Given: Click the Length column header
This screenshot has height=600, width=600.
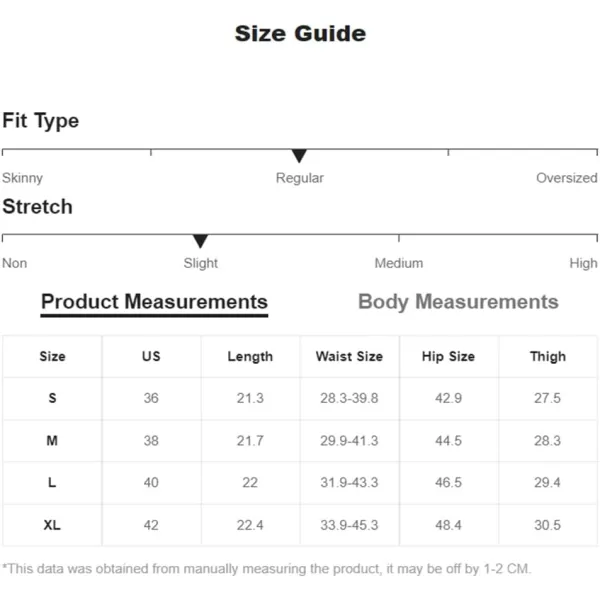Looking at the screenshot, I should pyautogui.click(x=250, y=357).
